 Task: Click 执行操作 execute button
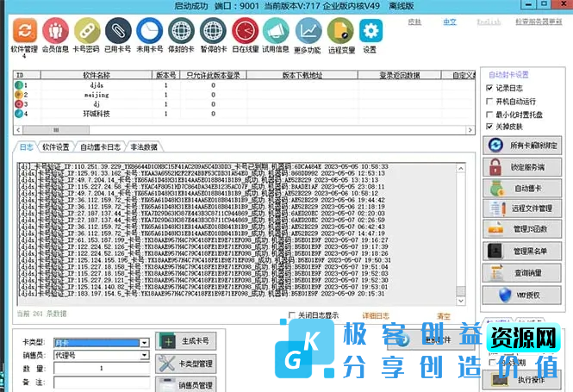tap(522, 380)
